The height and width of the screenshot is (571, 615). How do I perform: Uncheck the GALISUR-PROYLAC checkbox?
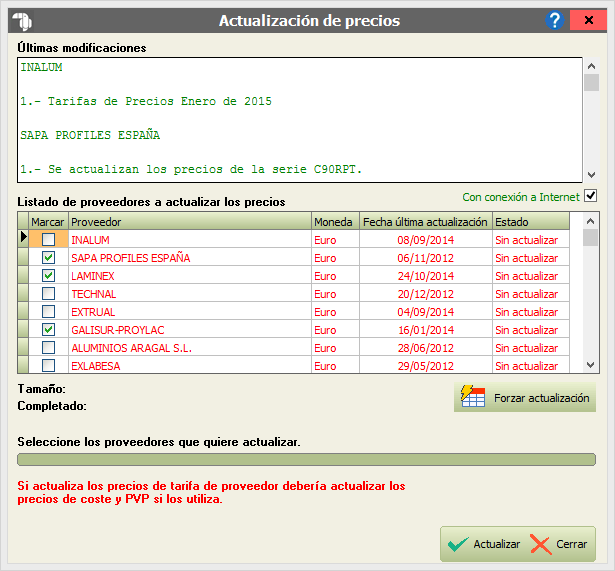pos(49,330)
